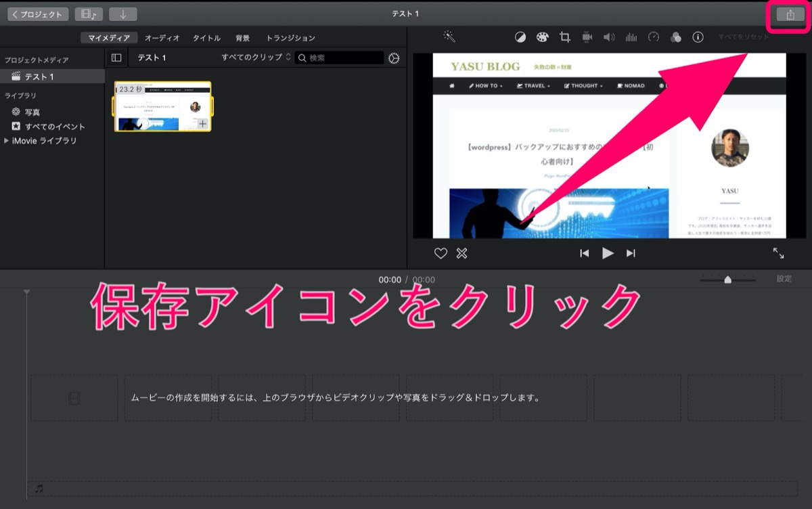Click the ライブラリ heading
Image resolution: width=812 pixels, height=509 pixels.
pos(20,95)
